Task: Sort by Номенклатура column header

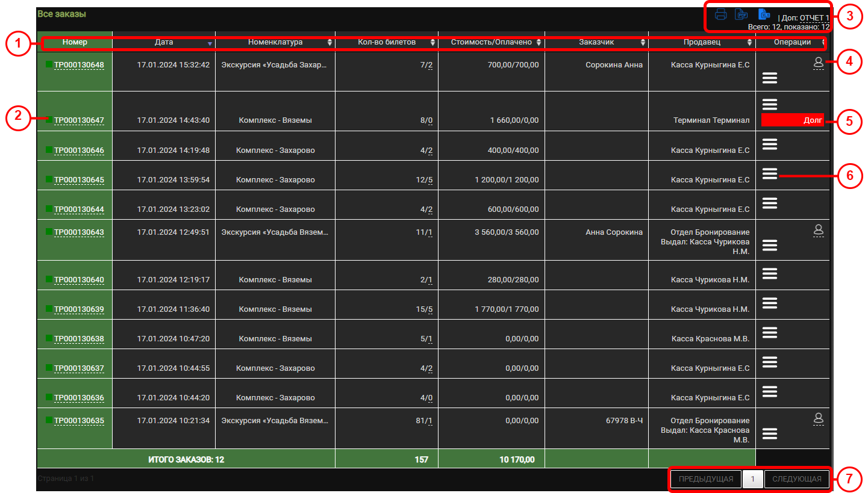Action: click(x=275, y=42)
